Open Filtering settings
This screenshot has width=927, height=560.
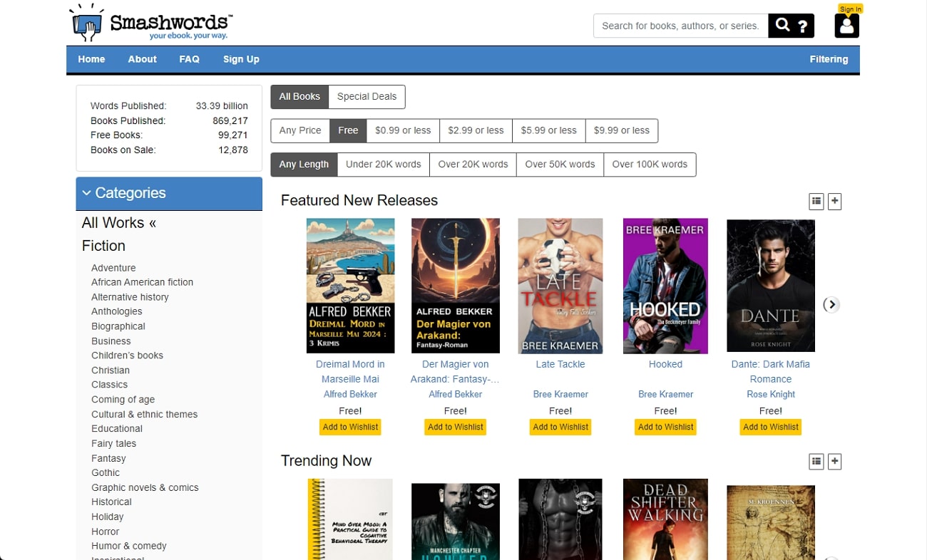pos(829,59)
